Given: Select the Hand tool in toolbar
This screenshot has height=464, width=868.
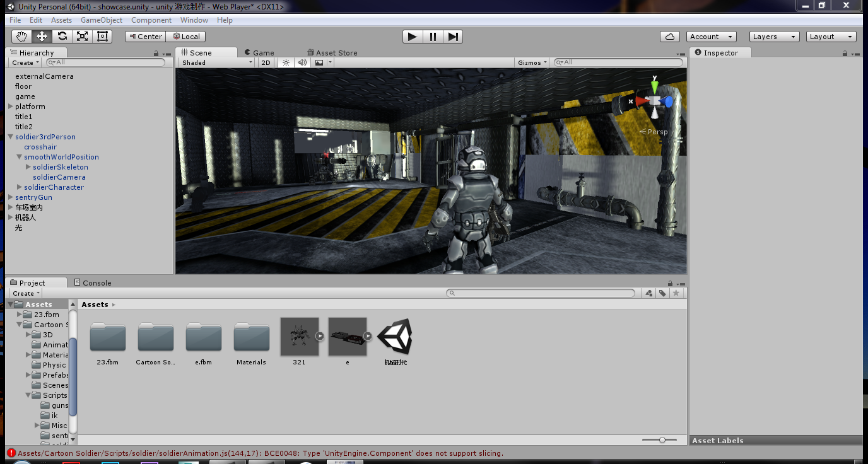Looking at the screenshot, I should click(21, 37).
